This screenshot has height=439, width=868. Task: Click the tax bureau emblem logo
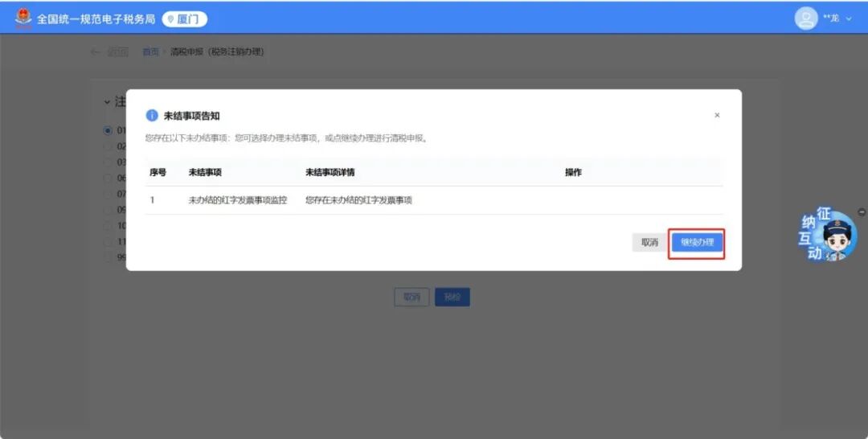[23, 18]
